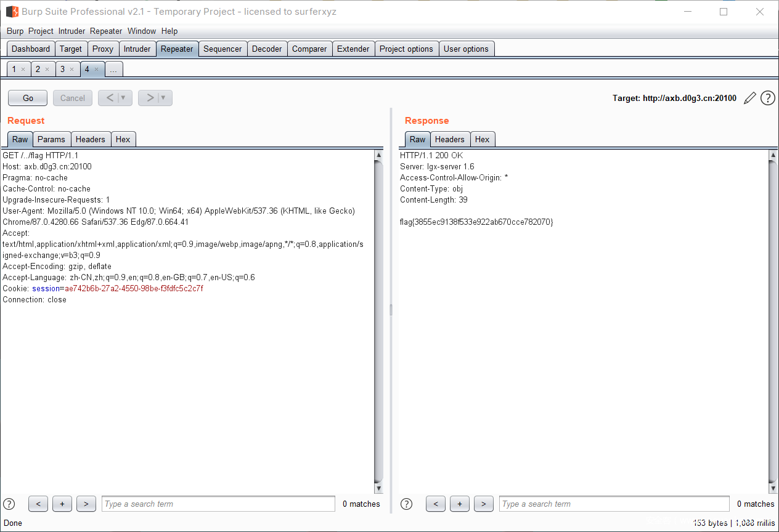
Task: Show the request Params view
Action: (51, 139)
